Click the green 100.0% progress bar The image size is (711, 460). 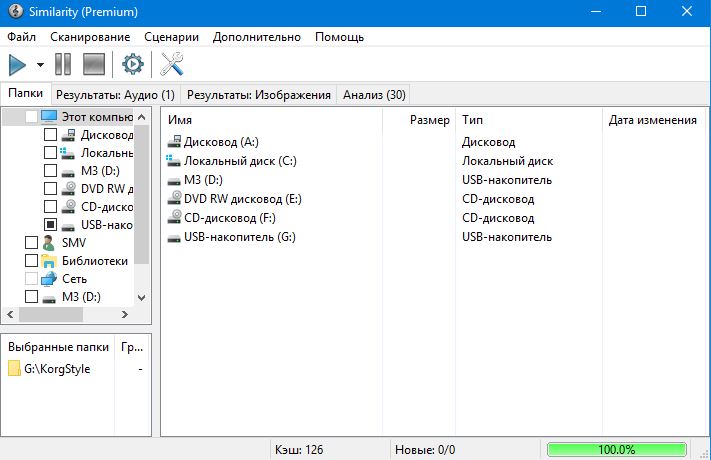click(x=617, y=450)
